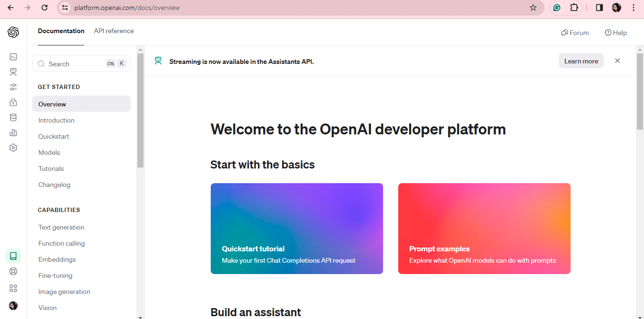
Task: Click the API keys lock icon
Action: 13,102
